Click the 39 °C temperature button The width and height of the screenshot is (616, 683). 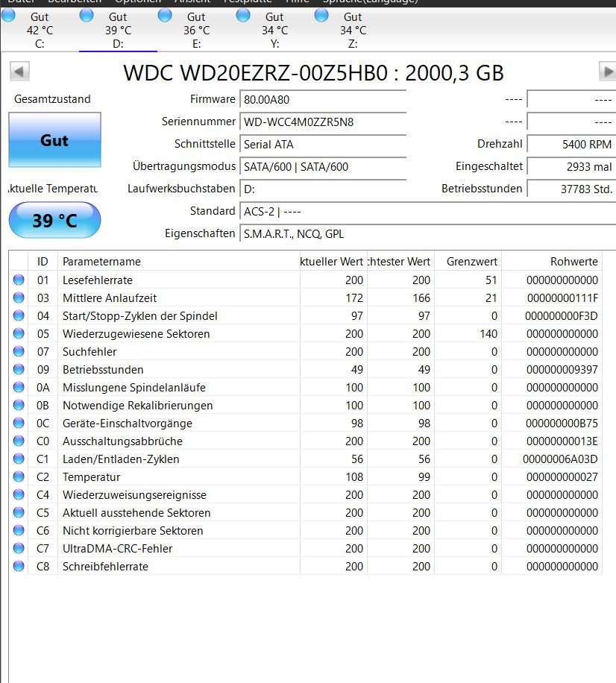tap(55, 220)
